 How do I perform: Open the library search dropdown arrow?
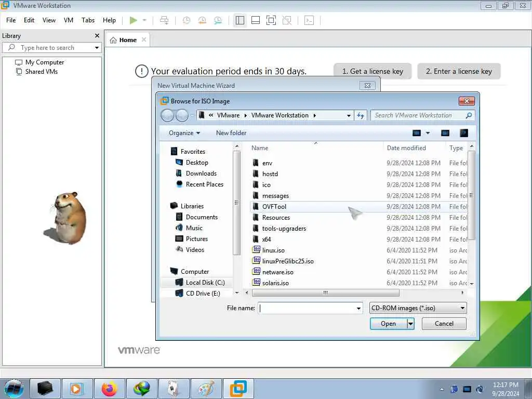point(97,48)
